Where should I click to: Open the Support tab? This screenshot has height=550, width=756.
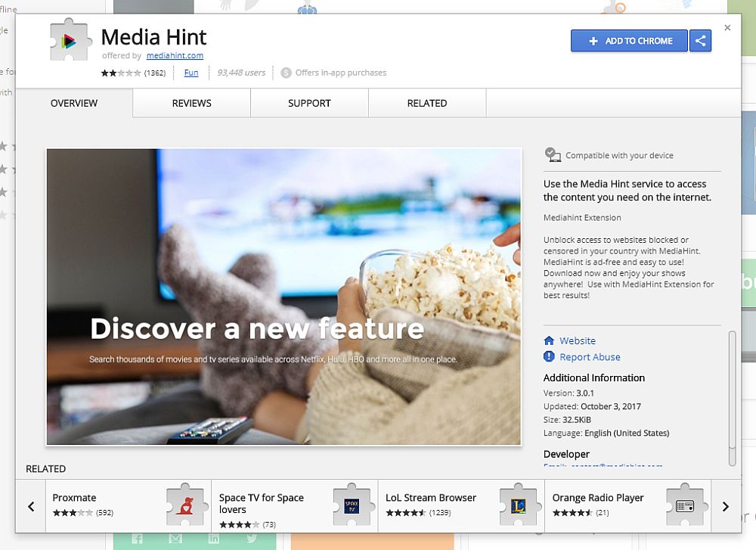[x=309, y=103]
